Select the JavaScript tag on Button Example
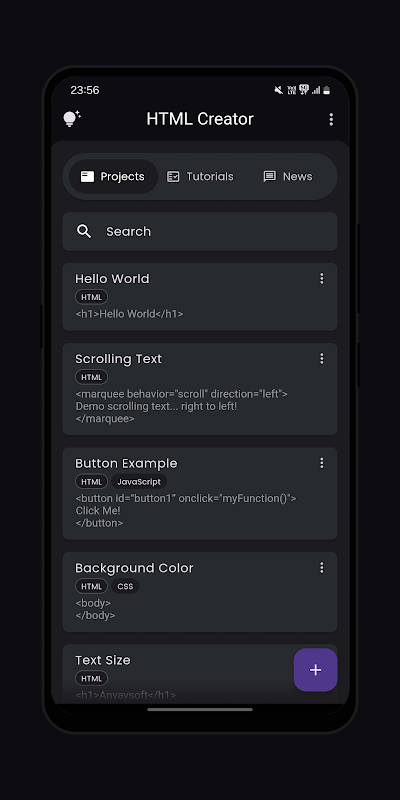400x800 pixels. (139, 482)
